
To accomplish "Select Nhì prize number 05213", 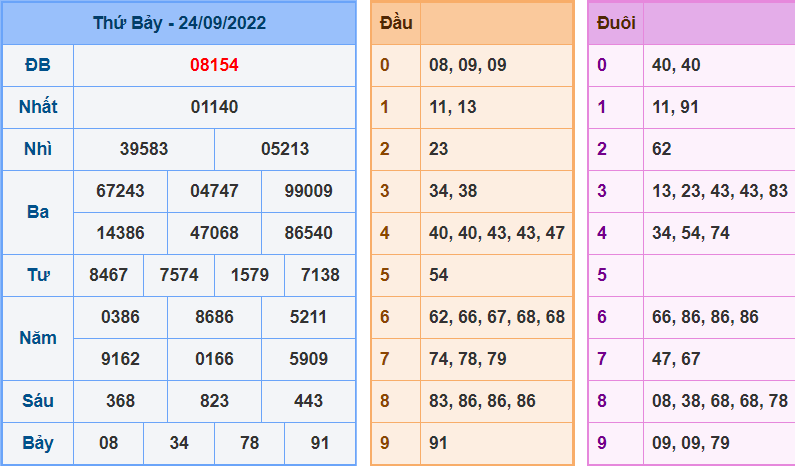I will 285,149.
